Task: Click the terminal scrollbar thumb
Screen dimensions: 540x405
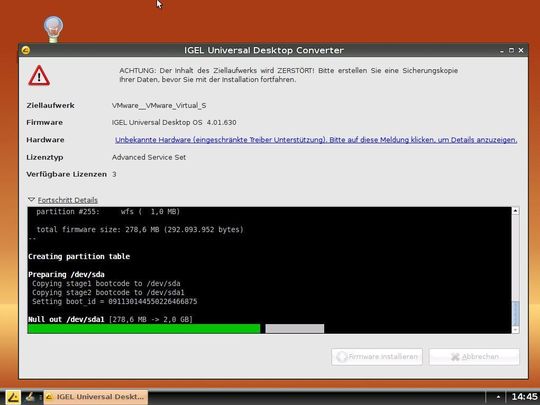Action: point(516,313)
